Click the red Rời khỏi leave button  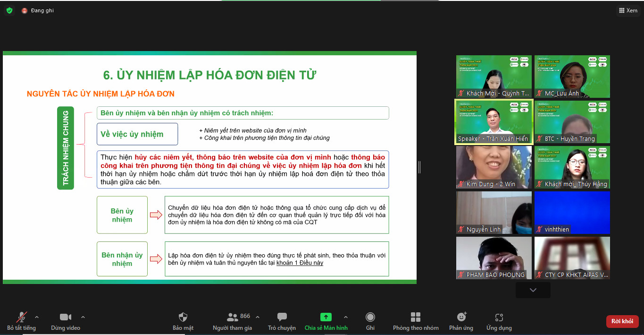pyautogui.click(x=622, y=321)
